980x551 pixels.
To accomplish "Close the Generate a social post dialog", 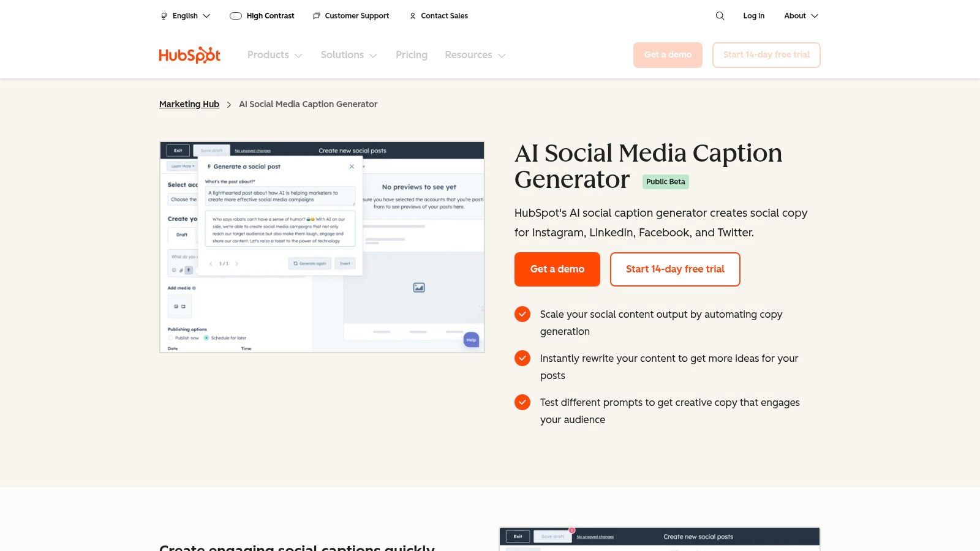I will pos(352,167).
